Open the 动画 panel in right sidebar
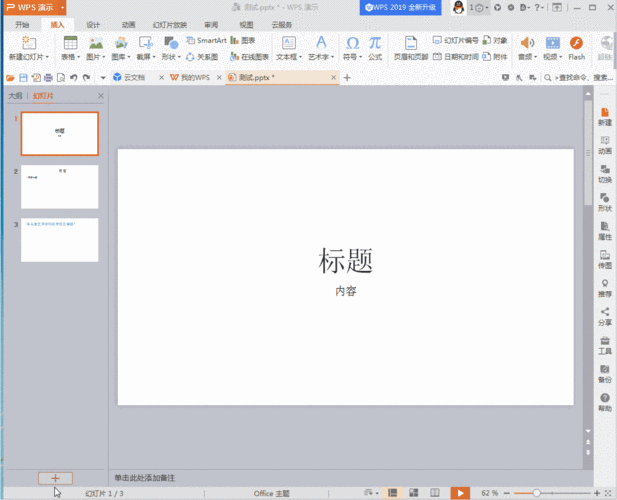This screenshot has width=617, height=500. [x=605, y=144]
